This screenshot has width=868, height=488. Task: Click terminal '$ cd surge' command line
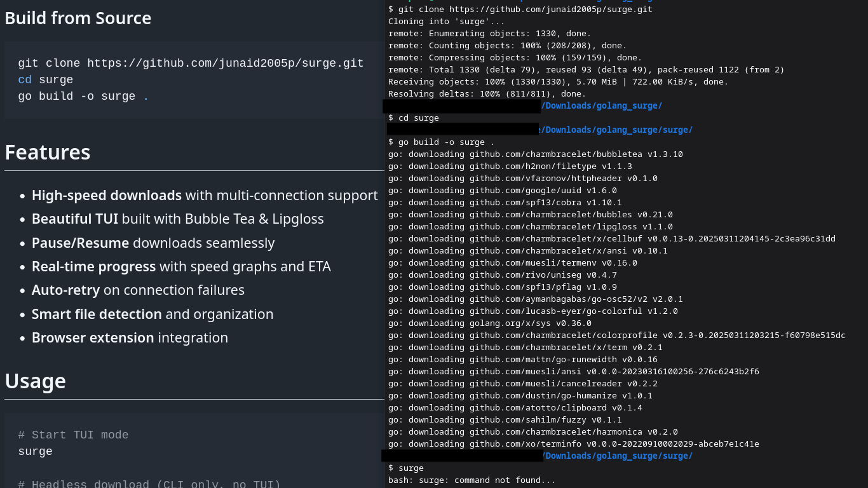tap(414, 118)
